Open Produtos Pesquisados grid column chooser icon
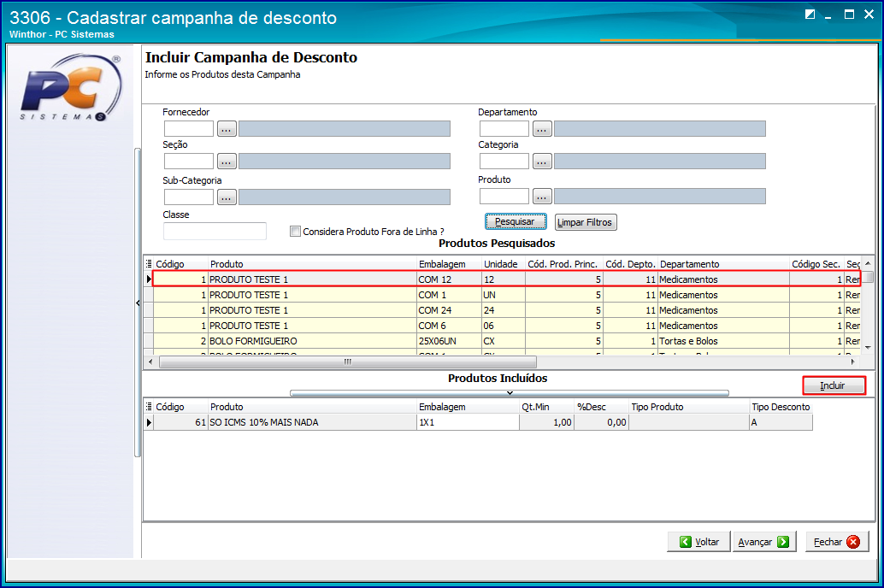The height and width of the screenshot is (588, 884). [149, 264]
